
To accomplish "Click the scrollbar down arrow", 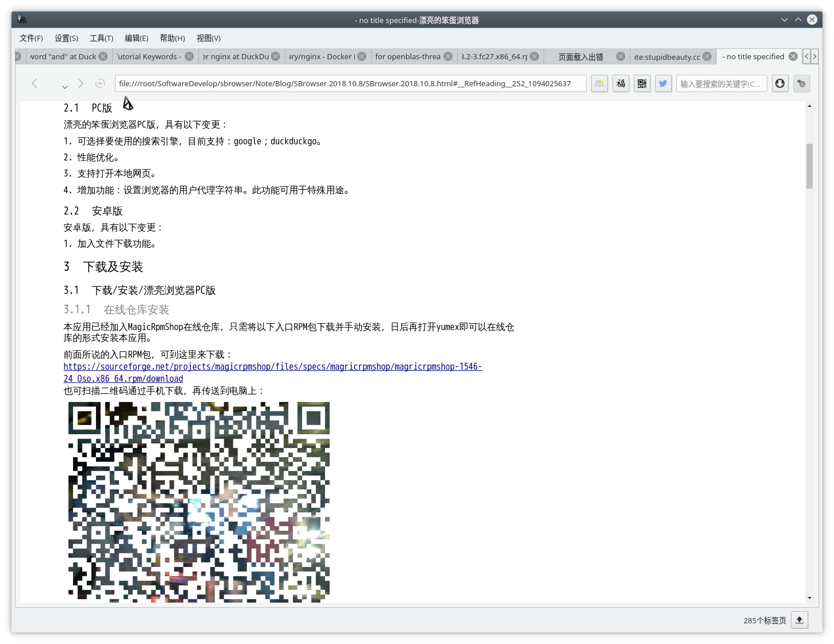I will (x=809, y=598).
